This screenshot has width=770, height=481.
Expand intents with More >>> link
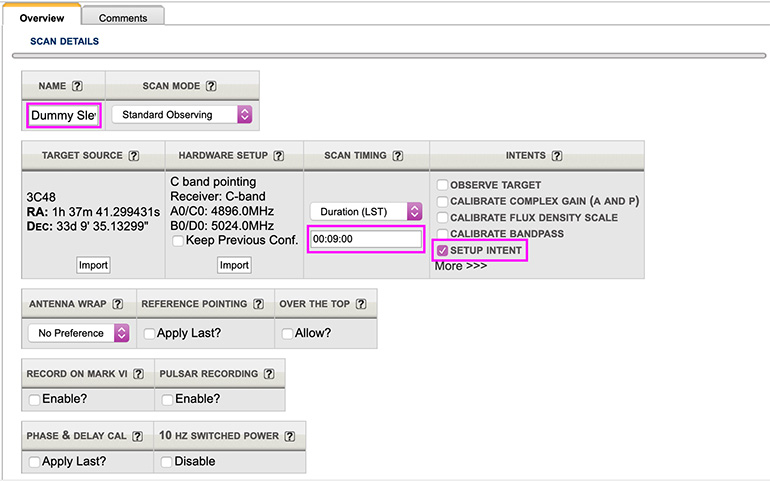[x=462, y=266]
